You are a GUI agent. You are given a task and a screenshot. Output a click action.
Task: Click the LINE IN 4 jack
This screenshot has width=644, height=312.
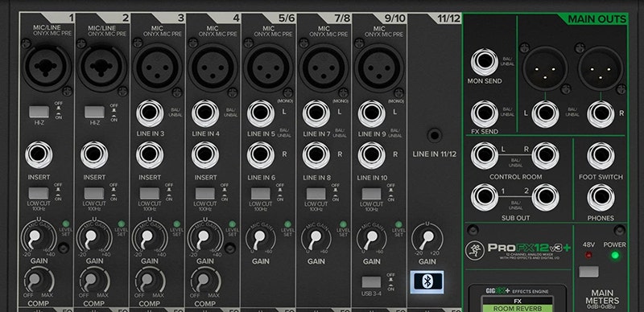(x=205, y=113)
